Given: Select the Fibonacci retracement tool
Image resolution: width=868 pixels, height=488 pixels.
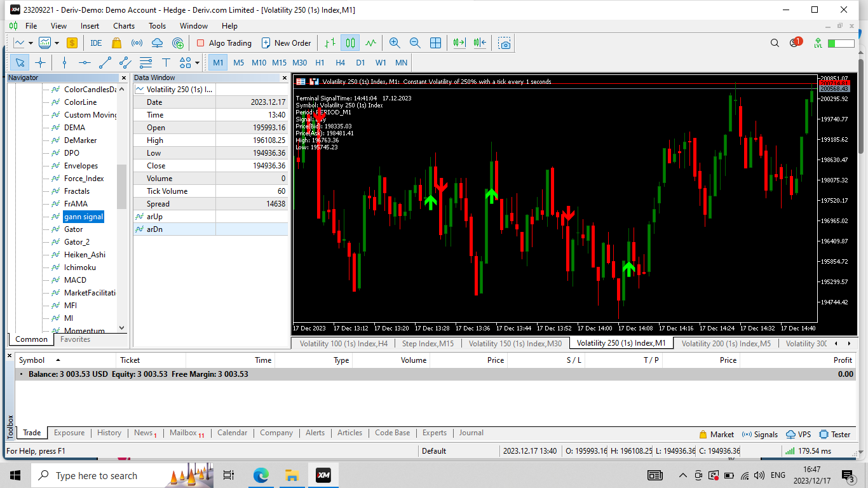Looking at the screenshot, I should pyautogui.click(x=146, y=62).
